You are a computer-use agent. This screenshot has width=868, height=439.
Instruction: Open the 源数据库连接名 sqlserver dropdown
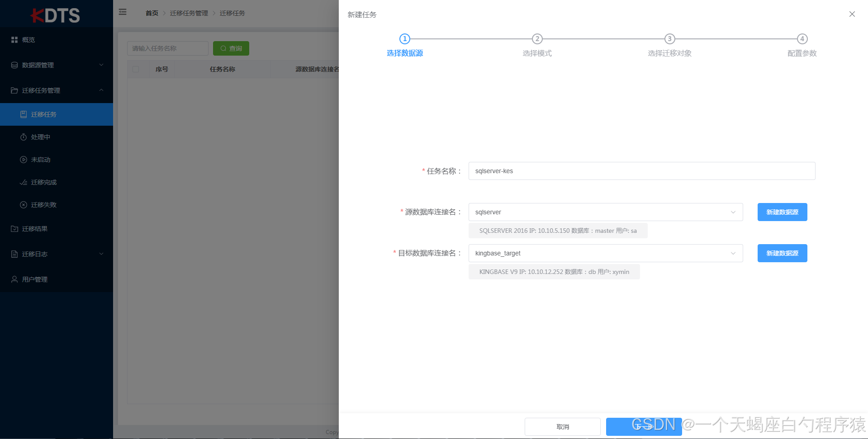click(x=733, y=212)
